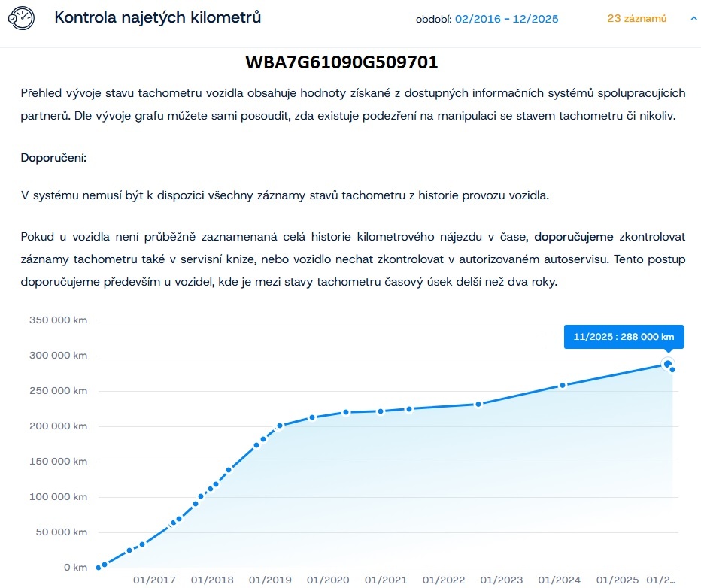Click the 23 záznamů records count

(635, 18)
